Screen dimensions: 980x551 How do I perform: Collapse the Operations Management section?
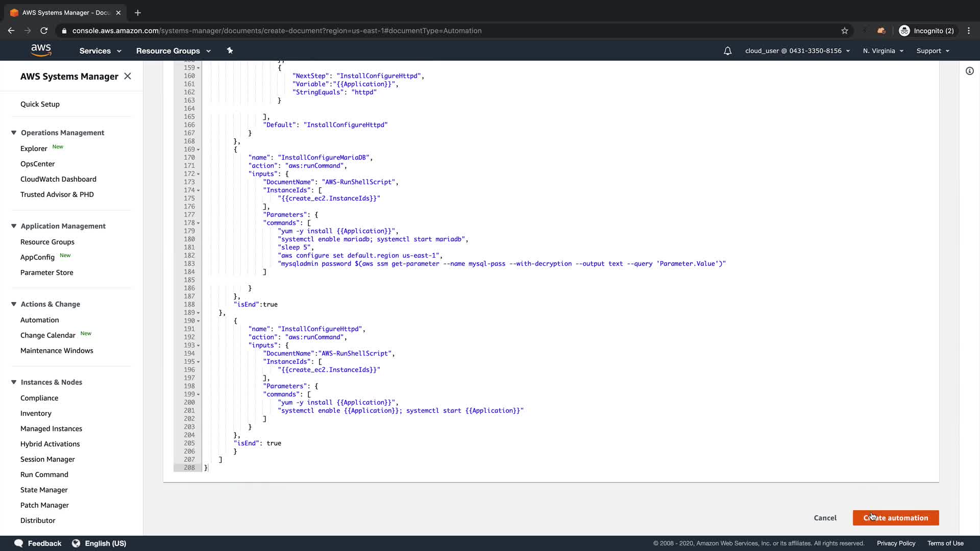click(x=14, y=133)
